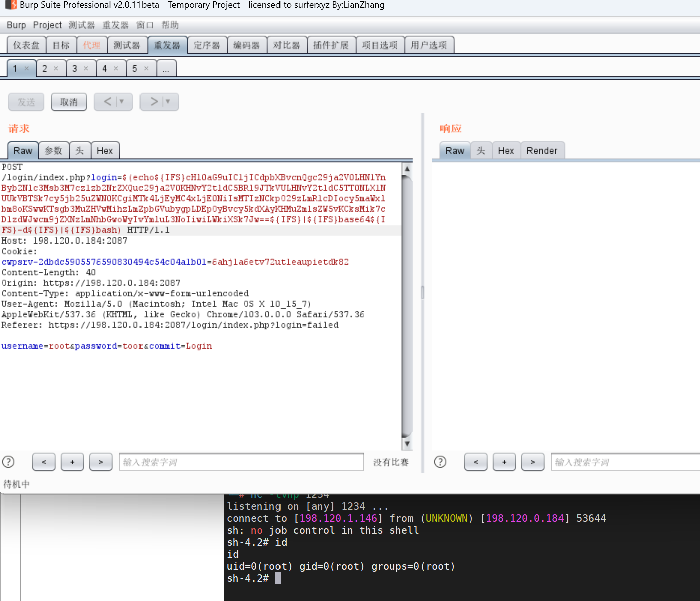
Task: Select the request 头 tab
Action: (x=80, y=151)
